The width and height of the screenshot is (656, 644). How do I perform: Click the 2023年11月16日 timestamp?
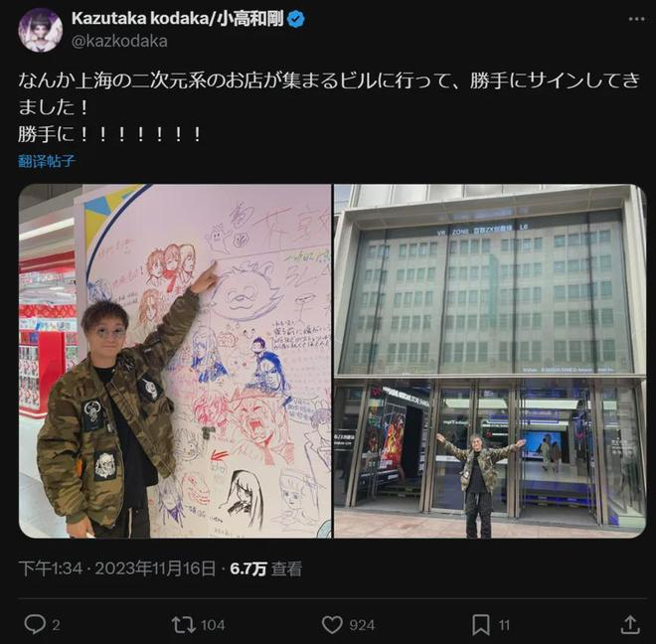155,568
